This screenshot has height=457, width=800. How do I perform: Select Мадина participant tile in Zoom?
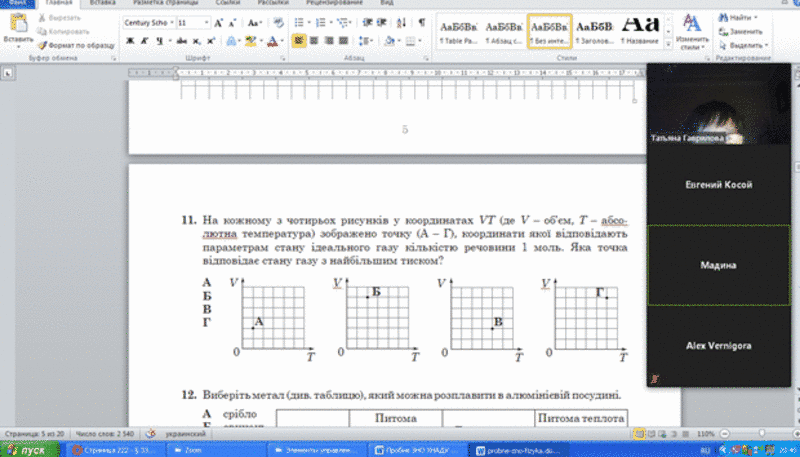[718, 265]
